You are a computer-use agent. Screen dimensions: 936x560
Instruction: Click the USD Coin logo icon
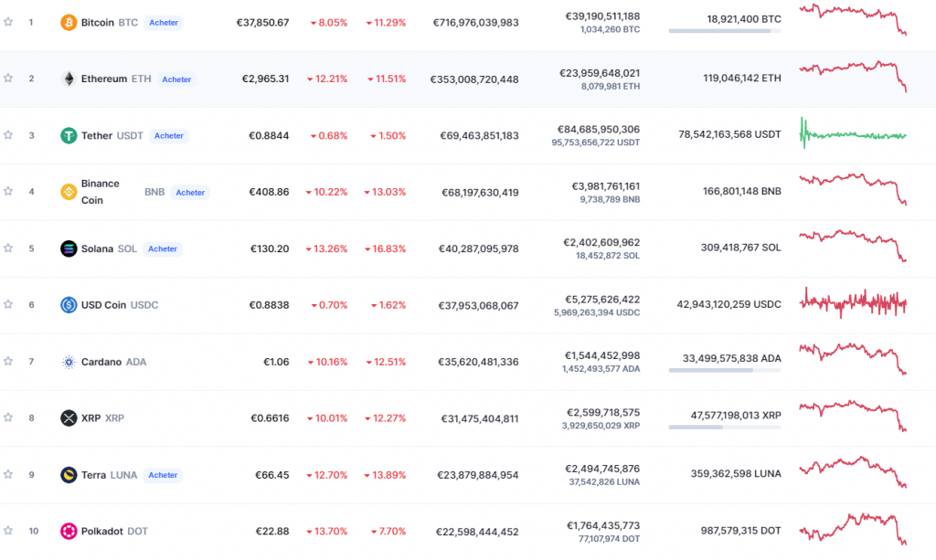pos(69,305)
